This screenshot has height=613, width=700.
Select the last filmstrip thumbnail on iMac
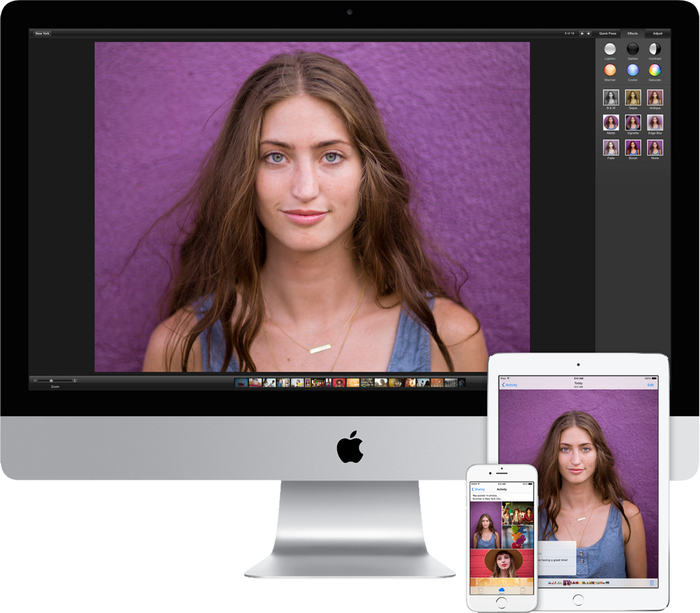point(462,383)
